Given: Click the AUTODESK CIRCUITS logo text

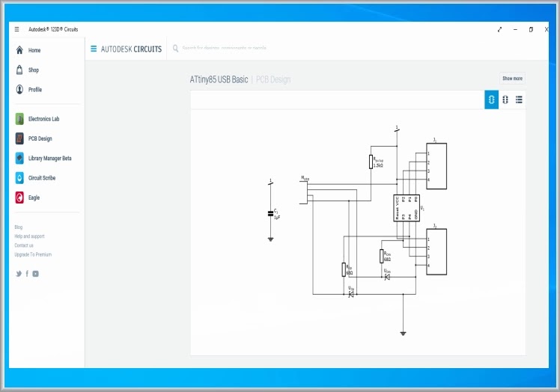Looking at the screenshot, I should [x=131, y=49].
